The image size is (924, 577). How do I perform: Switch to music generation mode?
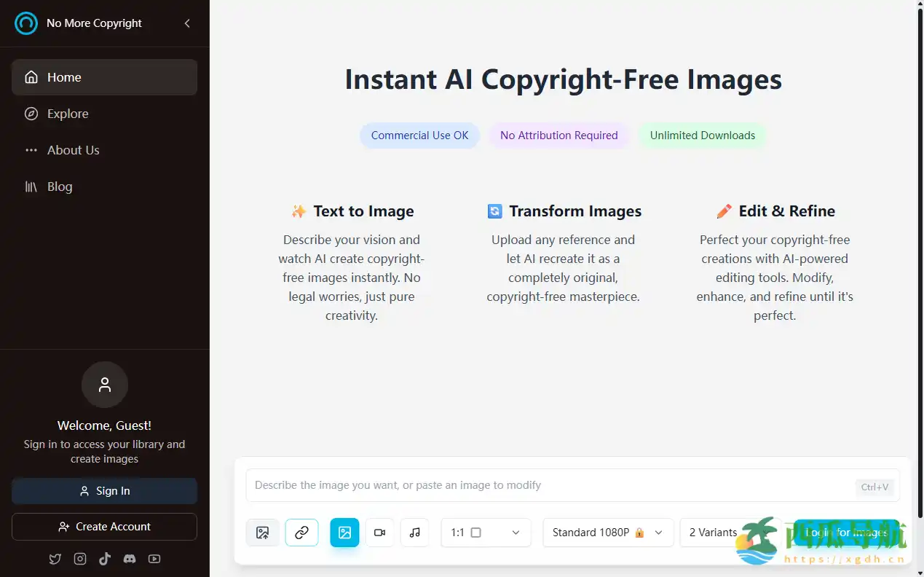[x=414, y=533]
